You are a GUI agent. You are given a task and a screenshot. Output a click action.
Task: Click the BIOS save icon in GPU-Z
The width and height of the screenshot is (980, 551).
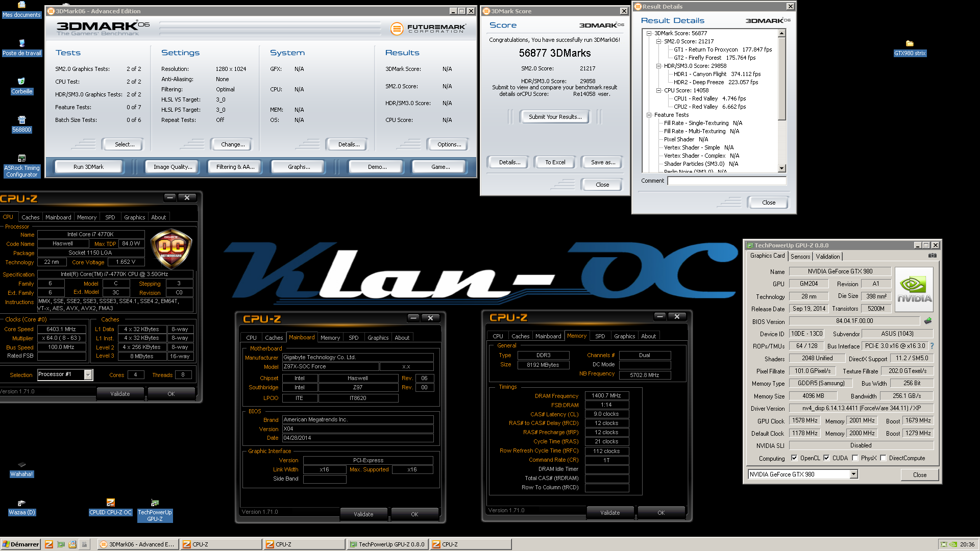[x=928, y=321]
